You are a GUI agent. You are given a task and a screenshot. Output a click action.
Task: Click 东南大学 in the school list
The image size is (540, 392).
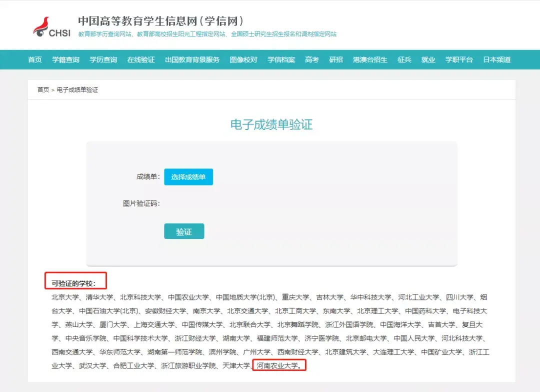coord(336,311)
